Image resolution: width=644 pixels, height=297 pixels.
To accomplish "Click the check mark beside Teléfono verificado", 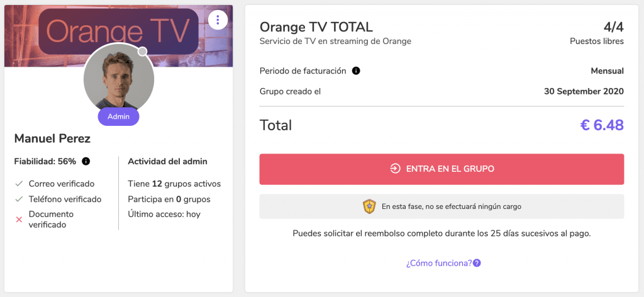I will pos(18,199).
